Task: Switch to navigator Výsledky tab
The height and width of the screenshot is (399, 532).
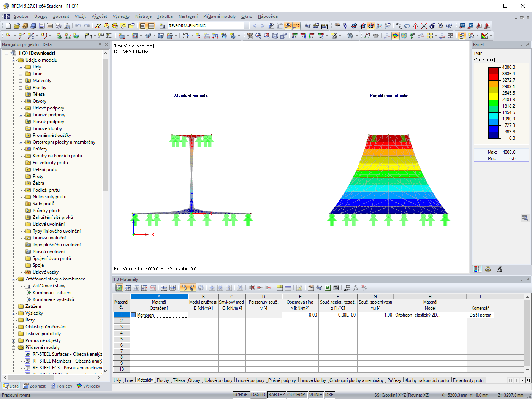Action: [x=88, y=386]
